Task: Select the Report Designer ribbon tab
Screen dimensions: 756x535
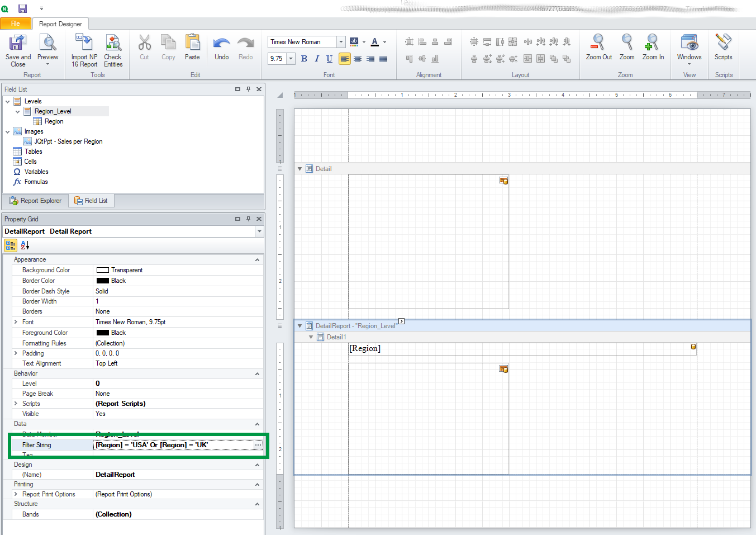Action: click(60, 24)
